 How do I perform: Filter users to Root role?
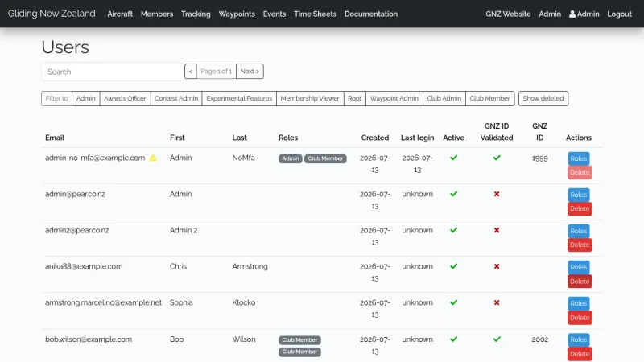354,98
